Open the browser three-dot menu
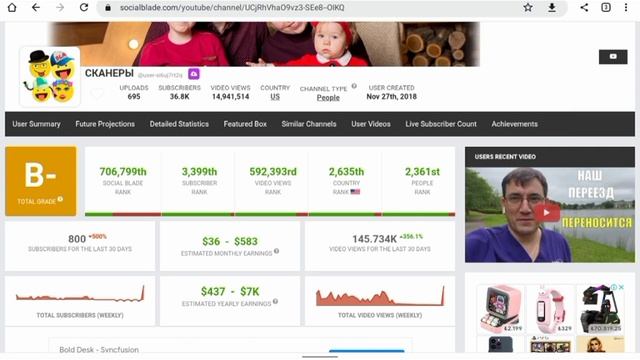Screen dimensions: 640x360 626,7
